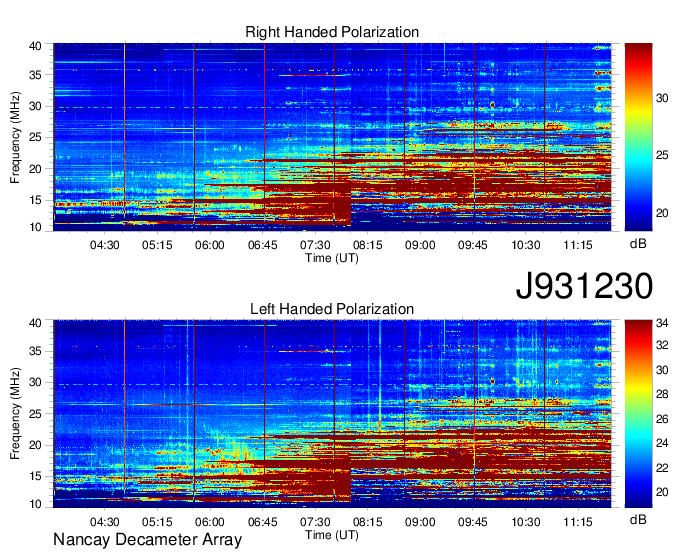The image size is (680, 552).
Task: Click 25 MHz tick on Left Handed frequency axis
Action: (x=35, y=414)
